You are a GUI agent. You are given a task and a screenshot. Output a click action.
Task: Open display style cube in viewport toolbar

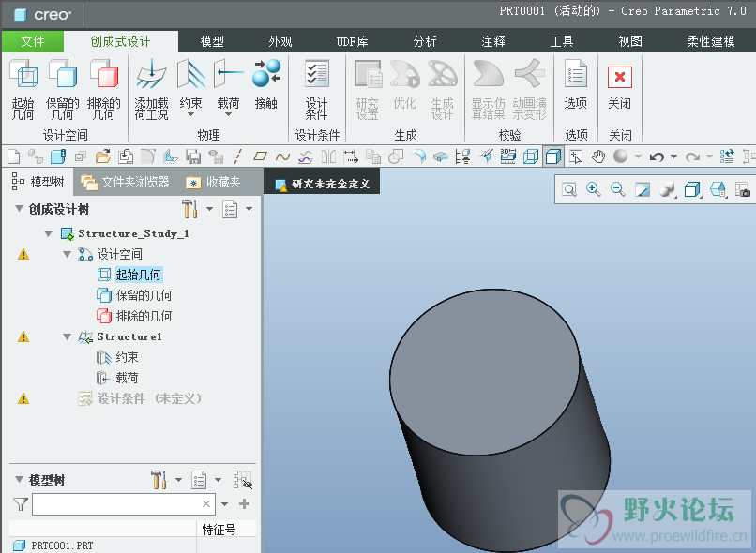tap(692, 189)
